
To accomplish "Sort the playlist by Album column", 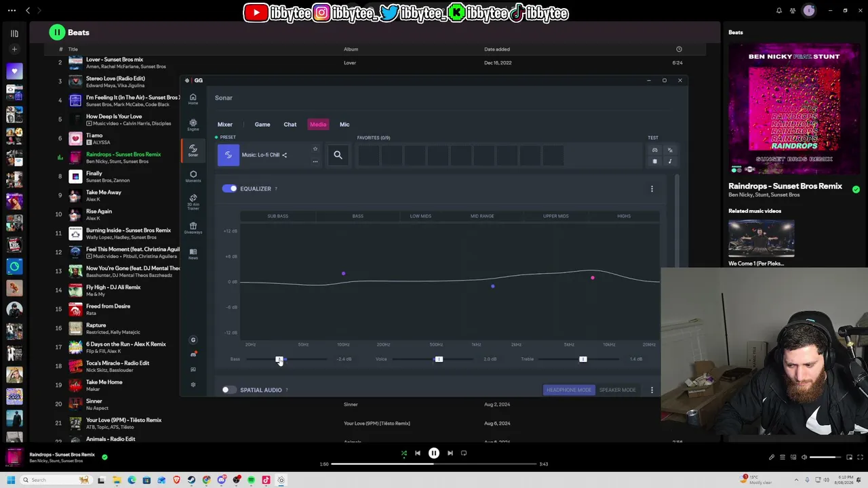I will (x=351, y=49).
